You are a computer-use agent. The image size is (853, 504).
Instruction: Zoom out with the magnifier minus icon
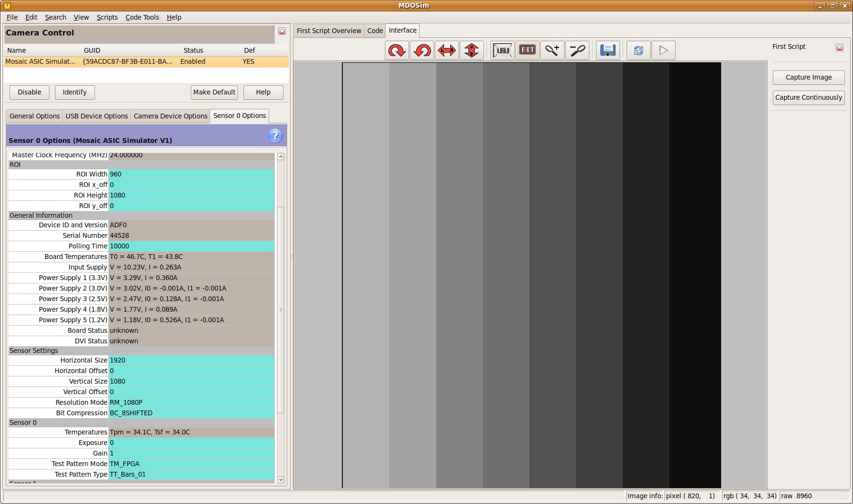577,50
